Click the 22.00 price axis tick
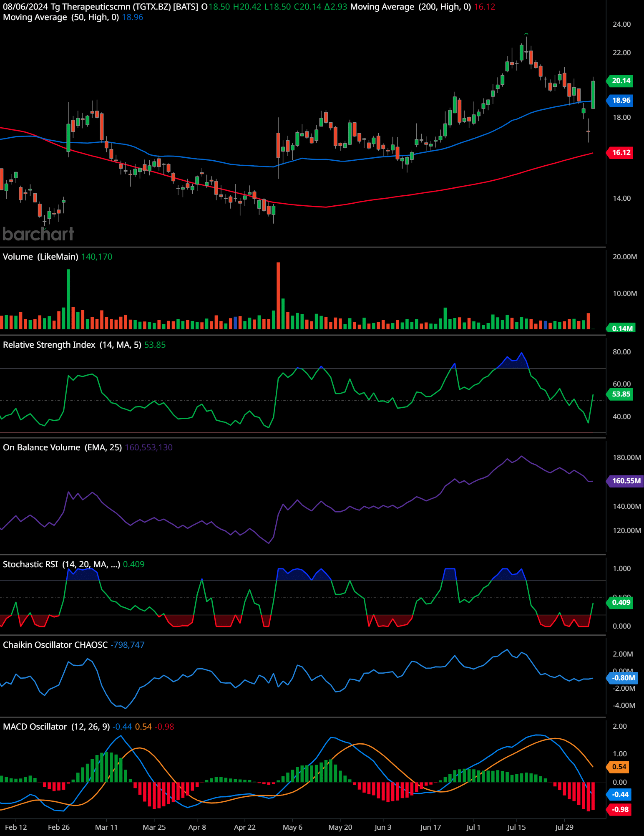644x836 pixels. [621, 53]
